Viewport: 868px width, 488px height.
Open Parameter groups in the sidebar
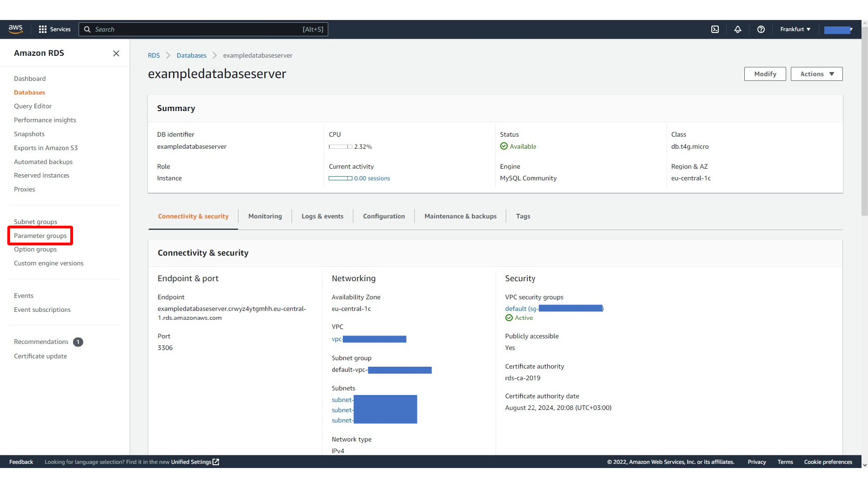(40, 236)
